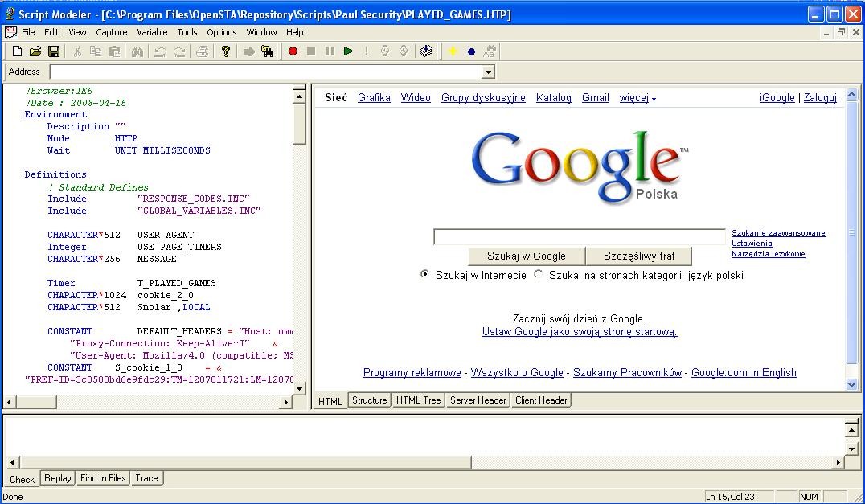The width and height of the screenshot is (865, 504).
Task: Click script pane horizontal scrollbar right arrow
Action: pyautogui.click(x=286, y=402)
